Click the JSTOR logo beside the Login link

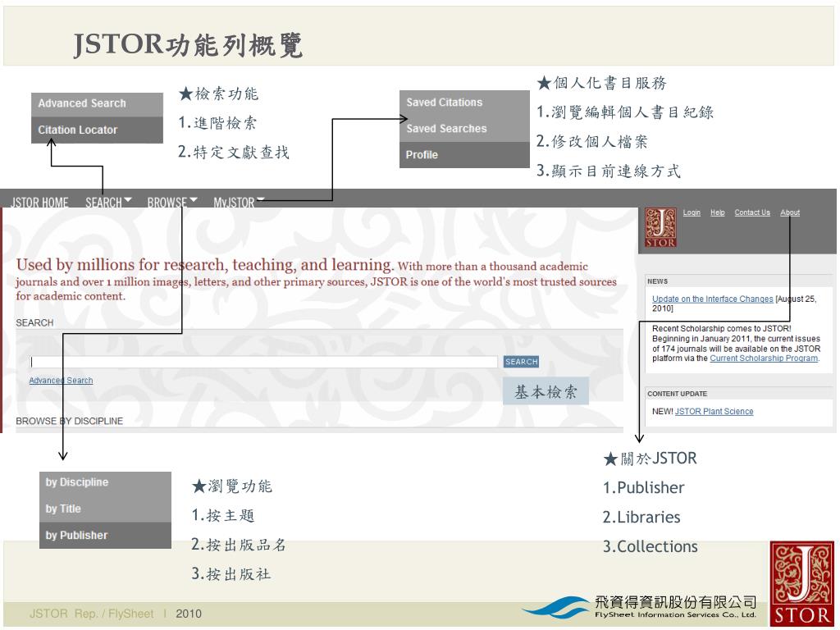click(x=660, y=228)
